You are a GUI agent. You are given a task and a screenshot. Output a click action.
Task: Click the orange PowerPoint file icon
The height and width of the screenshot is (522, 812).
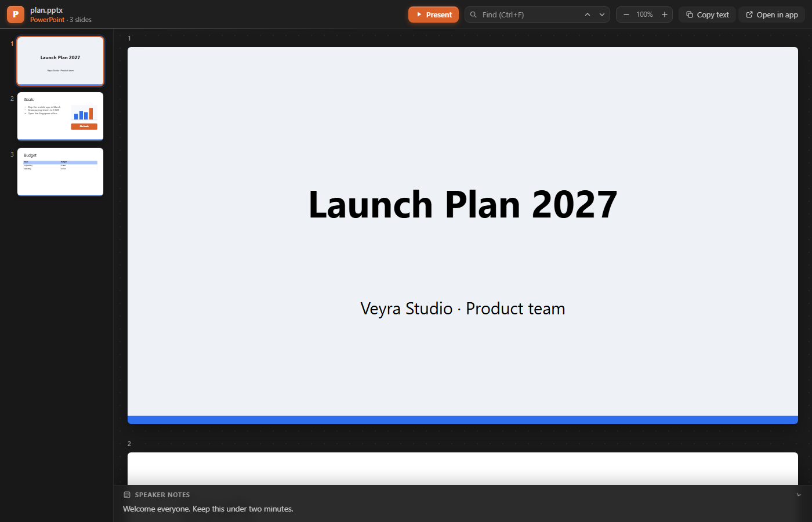point(16,14)
